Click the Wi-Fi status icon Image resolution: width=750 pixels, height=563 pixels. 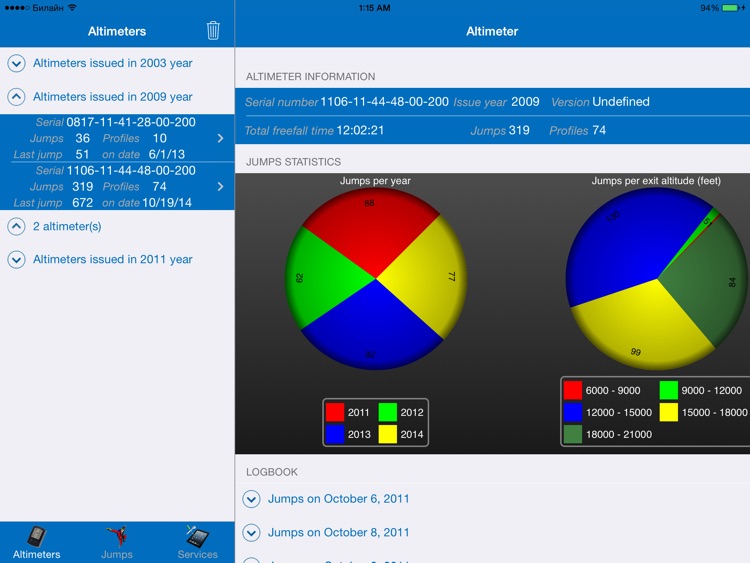tap(72, 8)
